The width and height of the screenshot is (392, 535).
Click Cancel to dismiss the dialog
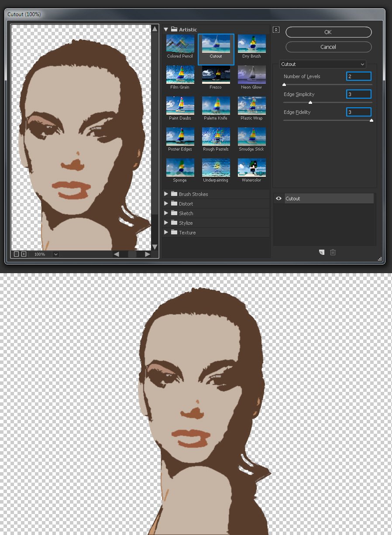(x=328, y=47)
